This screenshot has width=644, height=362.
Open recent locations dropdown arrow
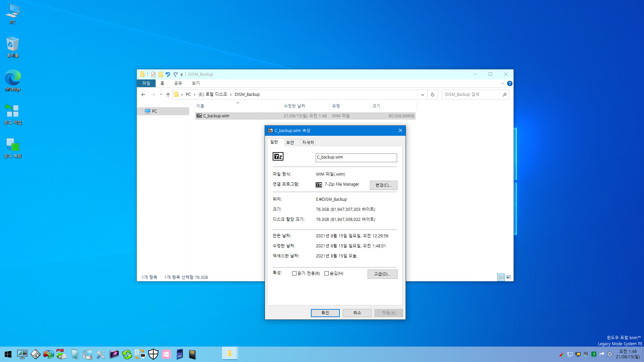point(161,95)
